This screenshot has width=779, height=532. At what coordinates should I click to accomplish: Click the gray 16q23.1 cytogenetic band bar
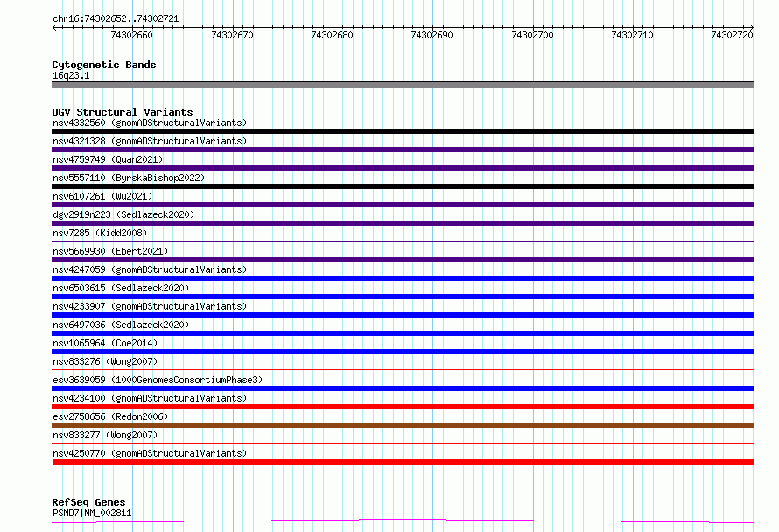click(403, 85)
